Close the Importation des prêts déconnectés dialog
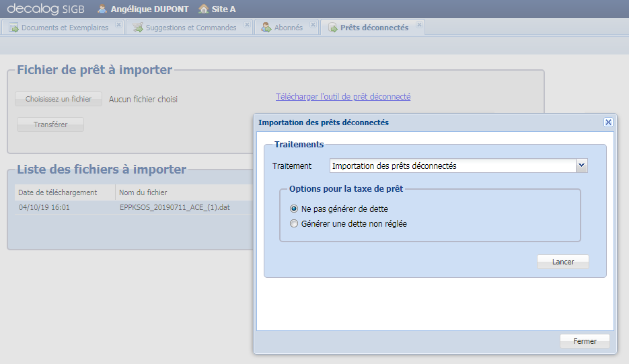This screenshot has width=629, height=364. [x=608, y=122]
